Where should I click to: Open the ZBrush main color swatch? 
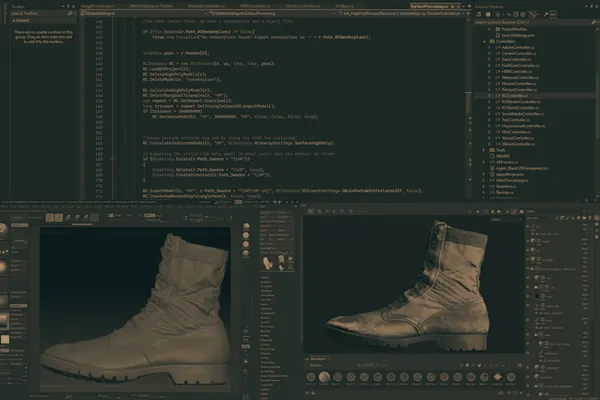pyautogui.click(x=5, y=339)
